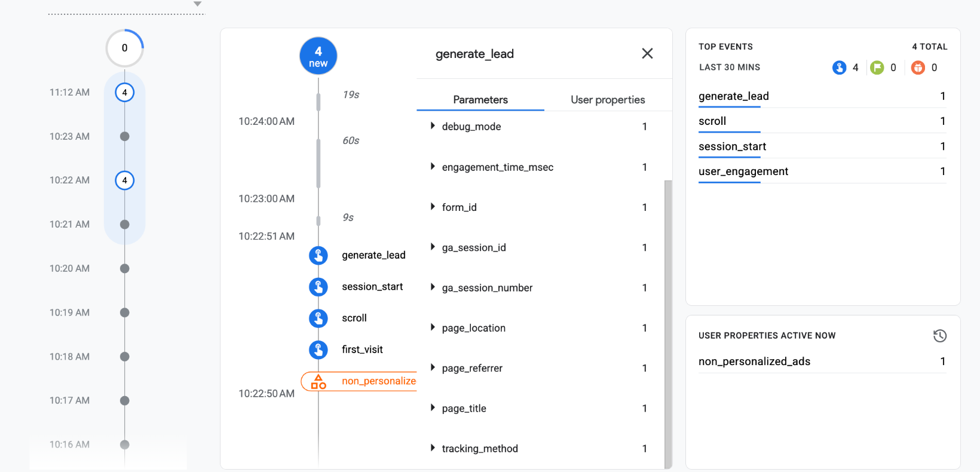Expand the page_referrer parameter
Image resolution: width=980 pixels, height=472 pixels.
tap(433, 367)
